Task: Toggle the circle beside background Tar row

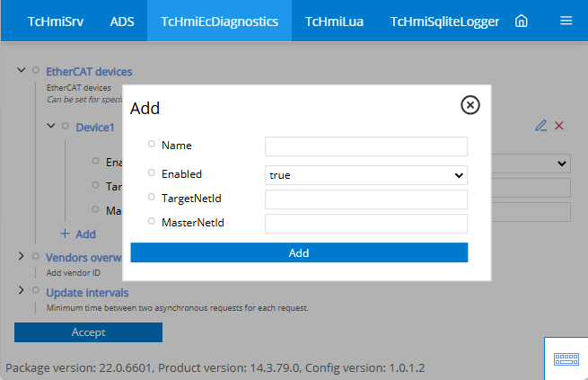Action: point(95,185)
